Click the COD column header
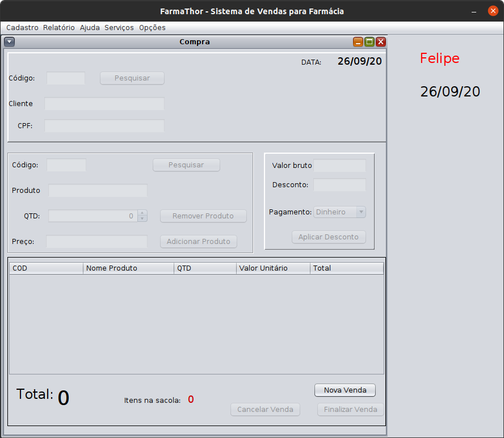 click(x=47, y=268)
